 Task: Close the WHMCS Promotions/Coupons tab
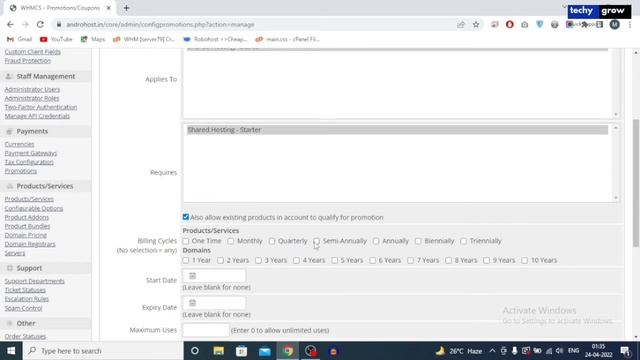click(109, 8)
